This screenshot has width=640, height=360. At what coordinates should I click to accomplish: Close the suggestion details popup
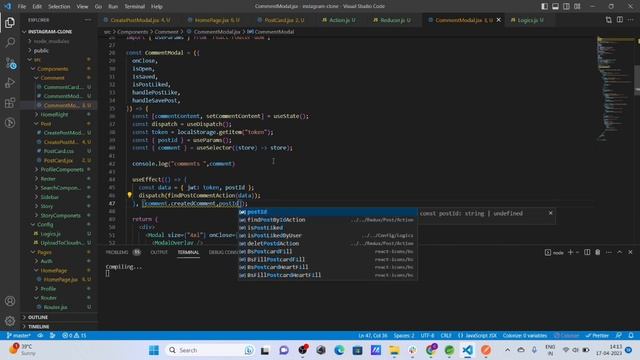550,213
